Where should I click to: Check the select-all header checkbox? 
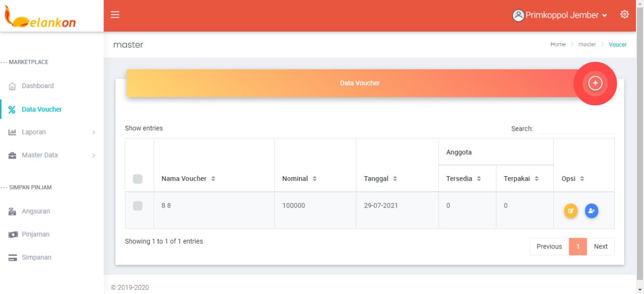coord(138,179)
